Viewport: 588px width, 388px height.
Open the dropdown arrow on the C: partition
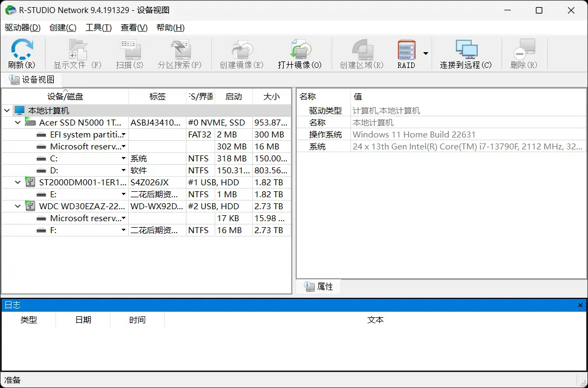[124, 158]
